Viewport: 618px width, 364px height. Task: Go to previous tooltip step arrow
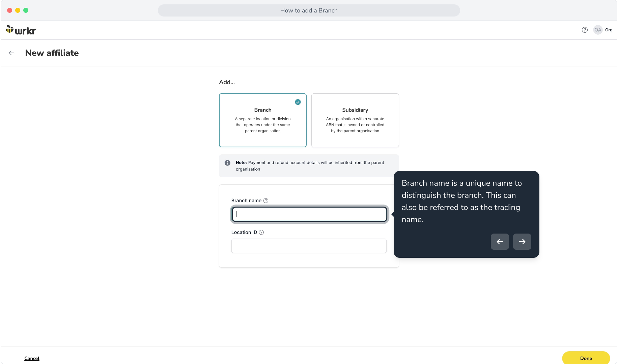[500, 242]
